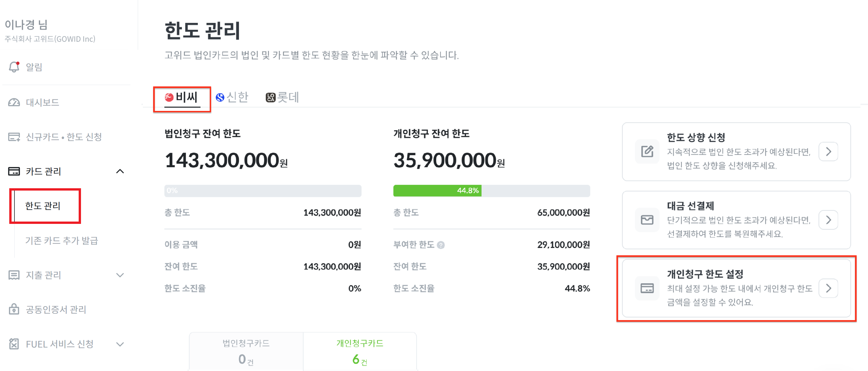Select the 비씨 card tab
The image size is (868, 371).
click(182, 98)
